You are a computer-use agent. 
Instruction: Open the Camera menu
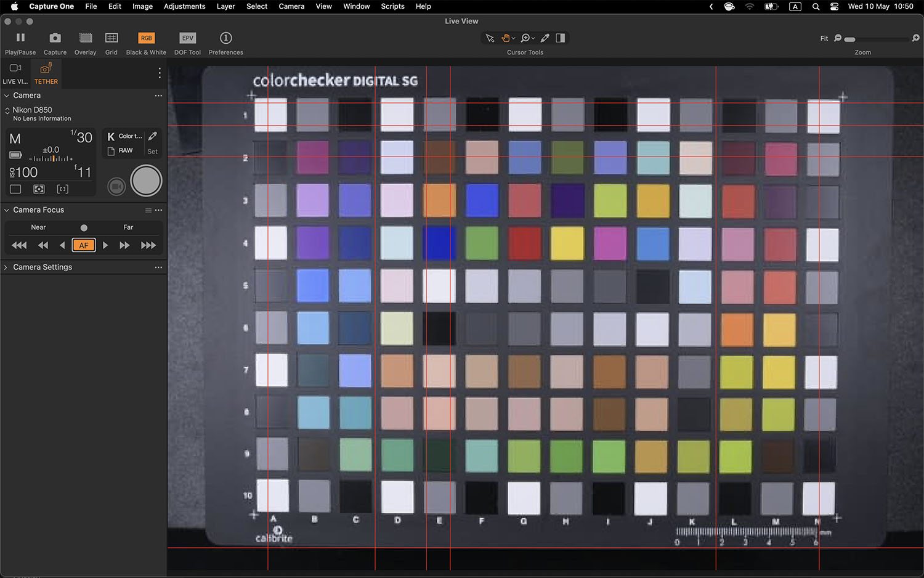[291, 6]
